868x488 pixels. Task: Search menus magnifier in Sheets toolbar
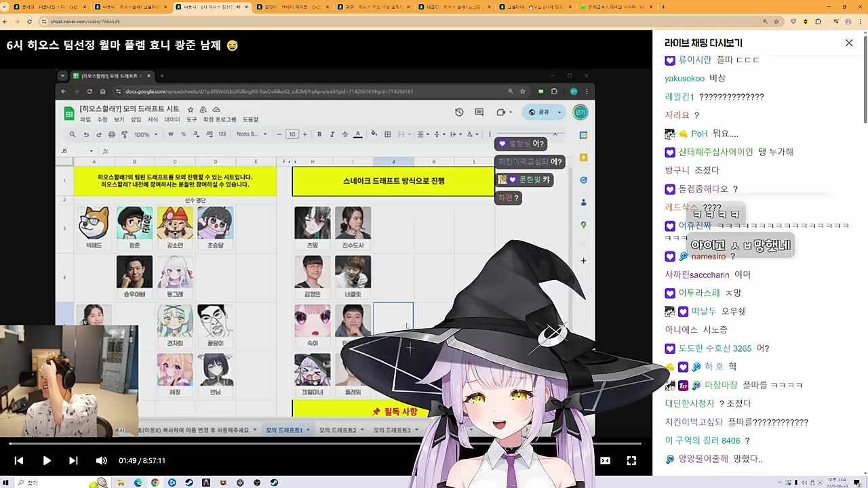pyautogui.click(x=73, y=134)
